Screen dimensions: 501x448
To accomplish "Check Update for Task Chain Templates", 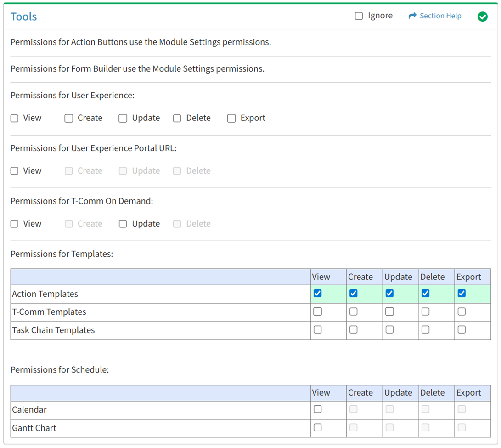I will (389, 330).
